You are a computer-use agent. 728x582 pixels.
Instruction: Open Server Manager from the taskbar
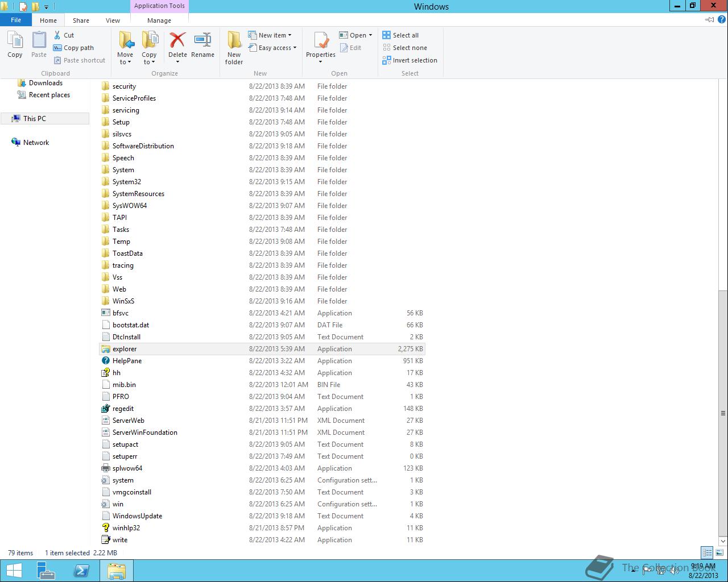click(x=46, y=571)
